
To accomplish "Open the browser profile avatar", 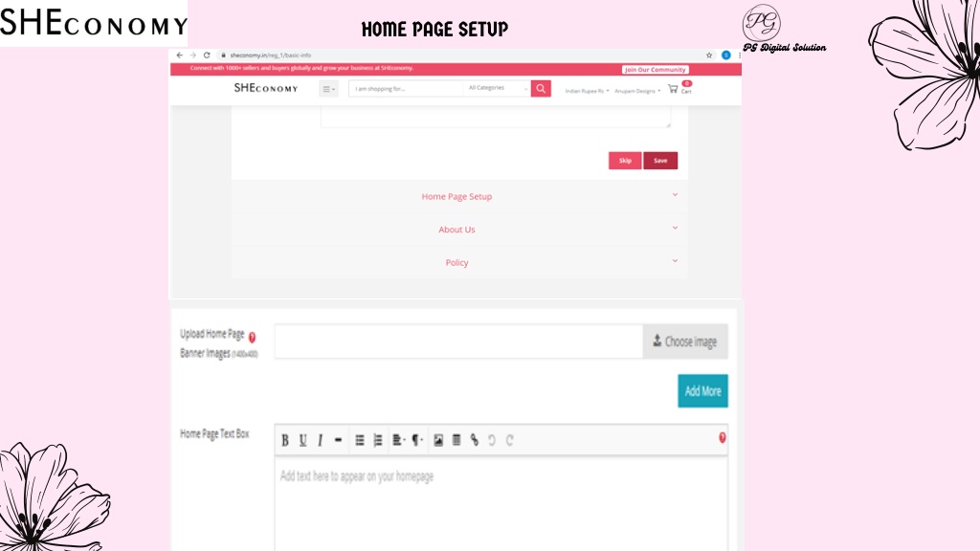I will [x=726, y=55].
